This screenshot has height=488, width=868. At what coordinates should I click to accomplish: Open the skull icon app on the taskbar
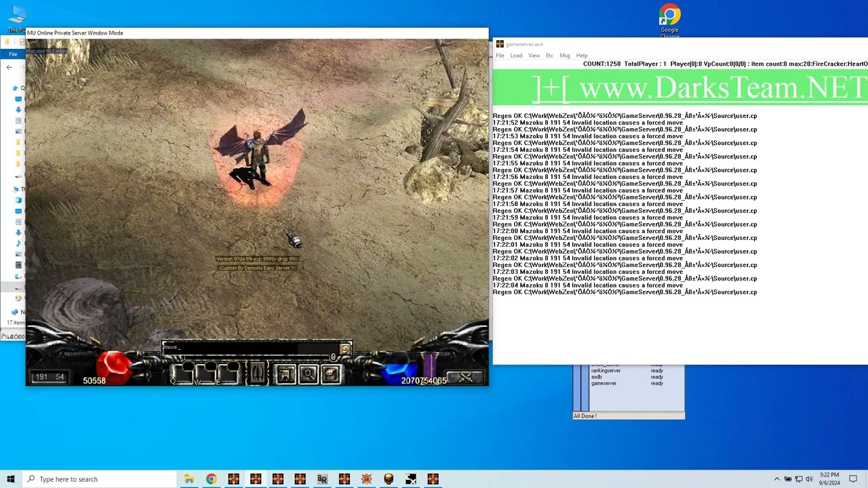[x=389, y=479]
